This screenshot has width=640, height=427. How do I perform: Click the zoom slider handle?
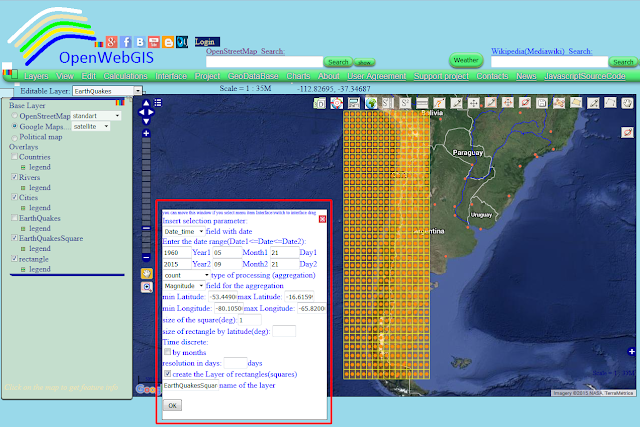pyautogui.click(x=146, y=228)
